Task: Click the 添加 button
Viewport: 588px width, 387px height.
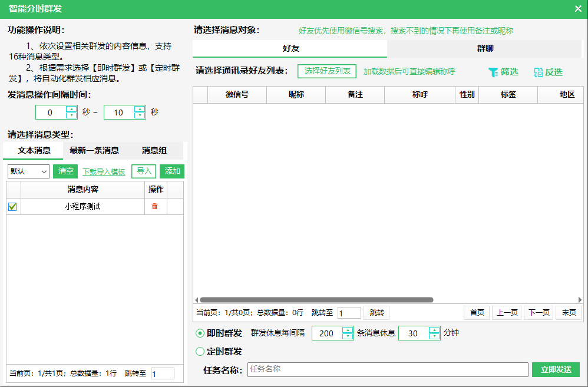Action: click(172, 171)
